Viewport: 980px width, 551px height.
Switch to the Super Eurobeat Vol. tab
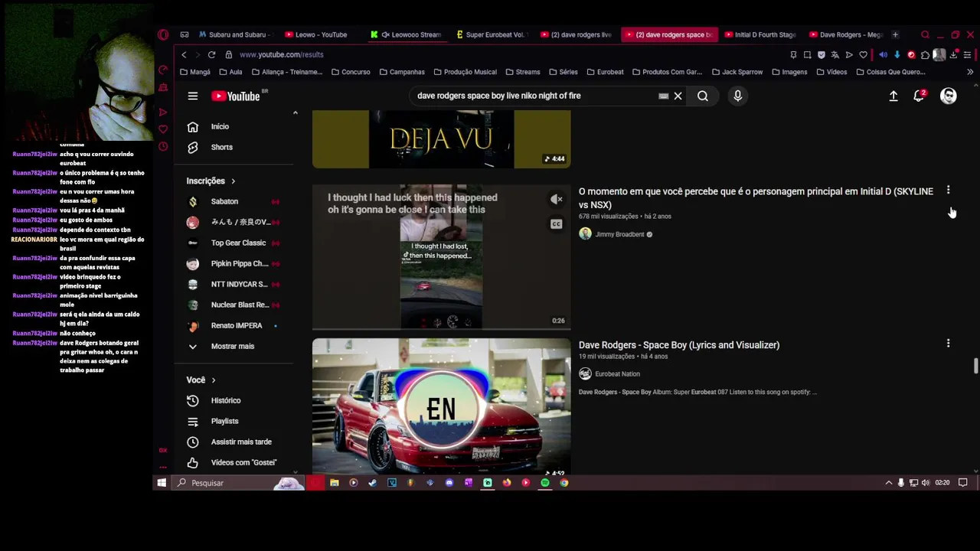[x=492, y=34]
